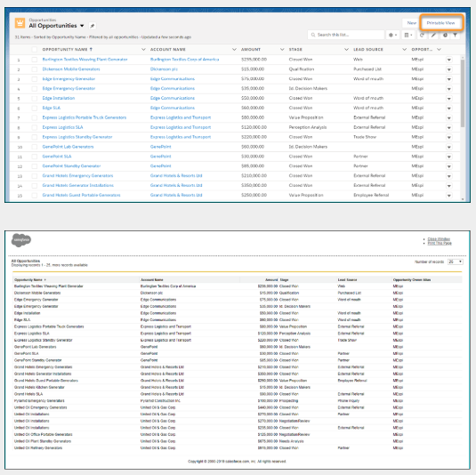
Task: Open row actions for Dickenson Mobile Generators
Action: (449, 69)
